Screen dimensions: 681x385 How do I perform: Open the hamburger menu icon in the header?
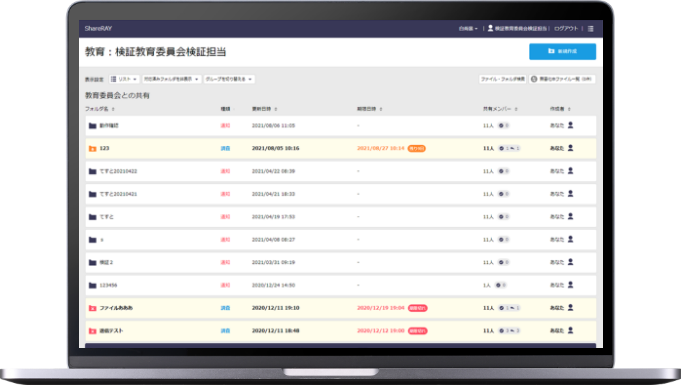coord(590,29)
